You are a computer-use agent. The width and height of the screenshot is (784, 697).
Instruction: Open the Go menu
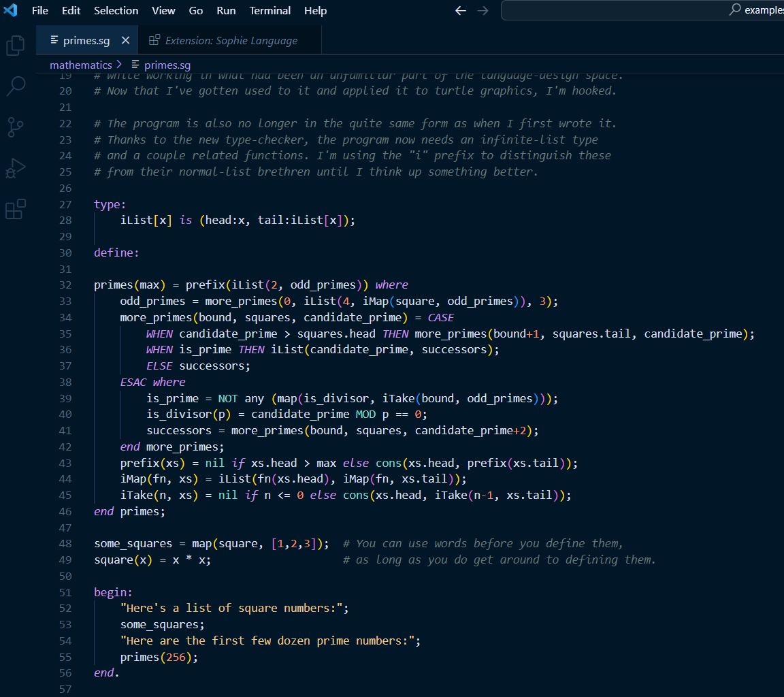(x=195, y=10)
